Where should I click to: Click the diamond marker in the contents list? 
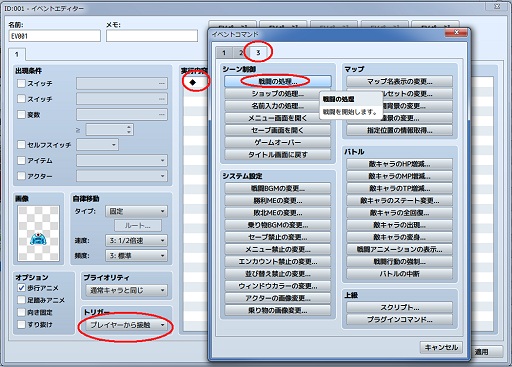(193, 82)
